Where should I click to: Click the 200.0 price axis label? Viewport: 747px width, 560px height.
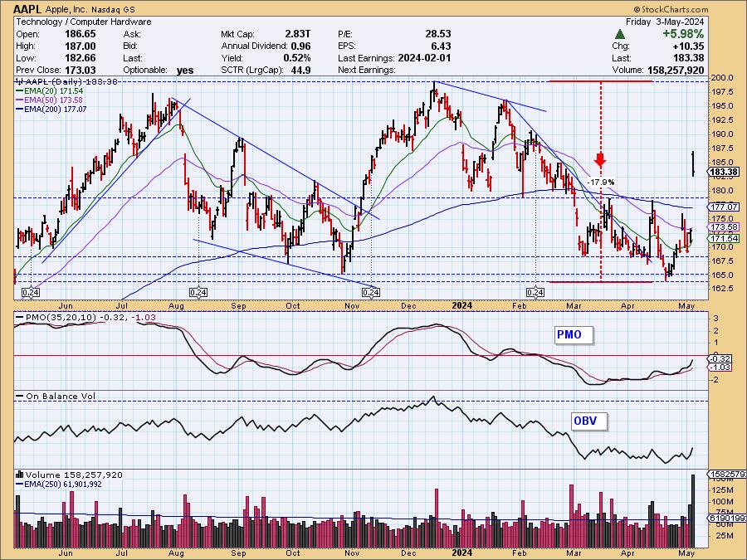click(x=720, y=78)
